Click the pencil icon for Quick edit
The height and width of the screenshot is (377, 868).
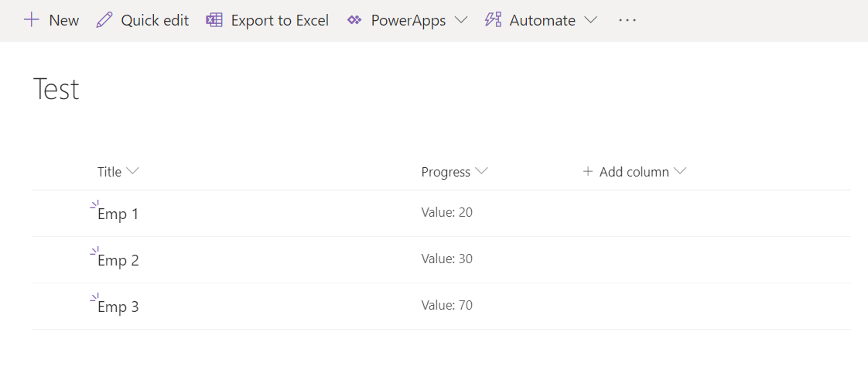pos(104,20)
